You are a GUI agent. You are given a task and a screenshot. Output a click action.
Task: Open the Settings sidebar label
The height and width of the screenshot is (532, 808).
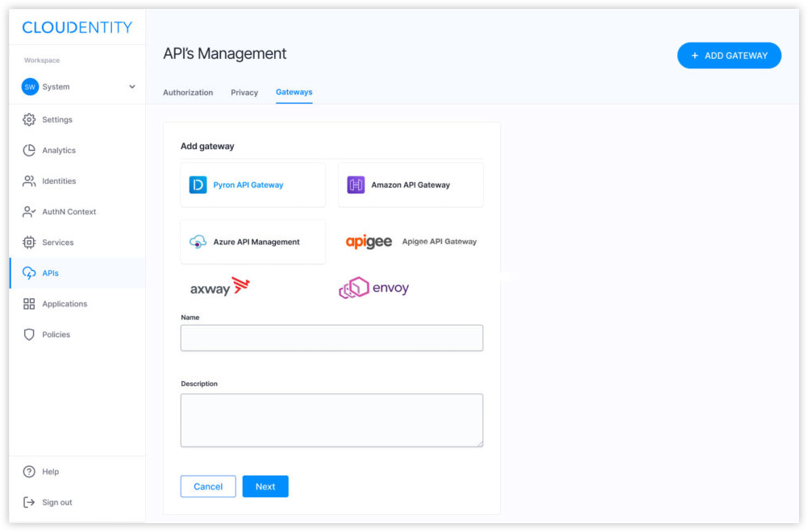coord(57,119)
